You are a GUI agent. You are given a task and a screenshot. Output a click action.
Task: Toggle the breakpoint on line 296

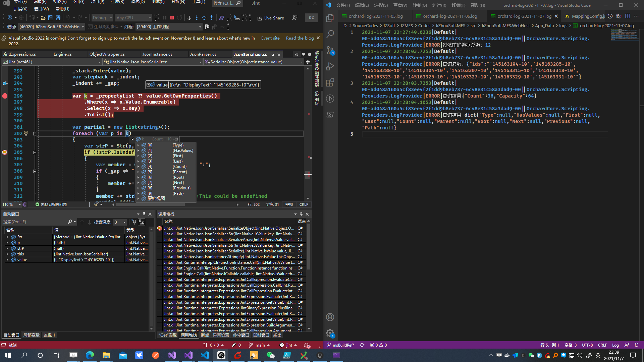5,96
